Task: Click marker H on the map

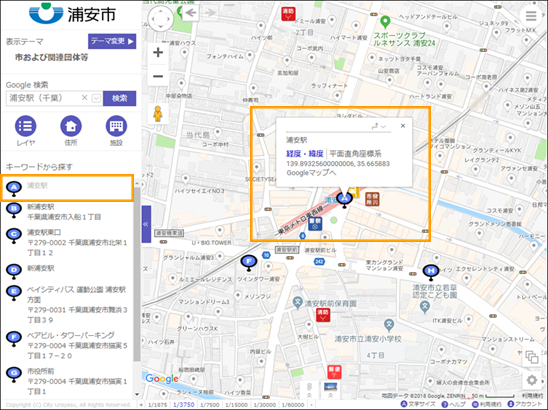Action: click(431, 272)
